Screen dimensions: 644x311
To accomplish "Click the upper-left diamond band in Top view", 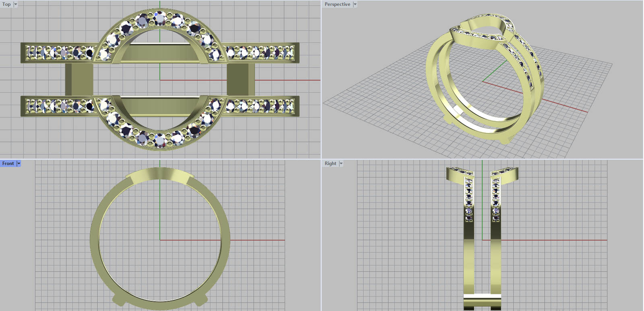I will (58, 53).
